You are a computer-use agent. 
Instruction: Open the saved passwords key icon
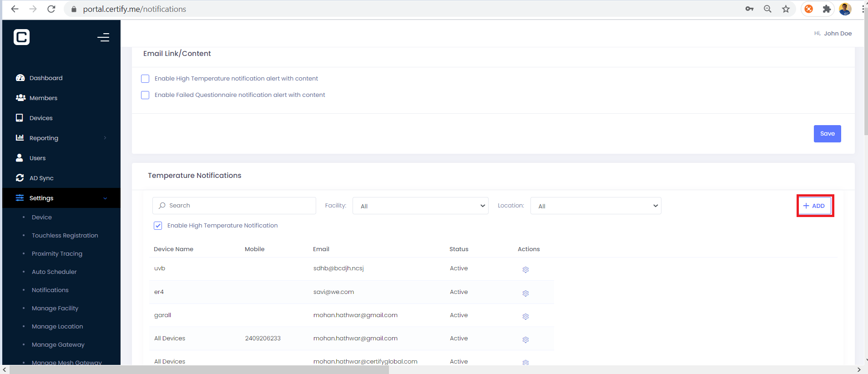749,9
